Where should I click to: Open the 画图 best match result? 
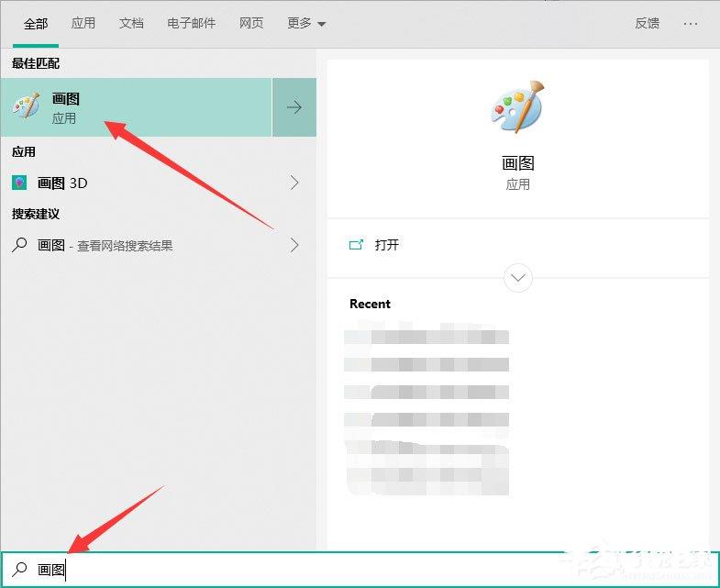(x=137, y=107)
